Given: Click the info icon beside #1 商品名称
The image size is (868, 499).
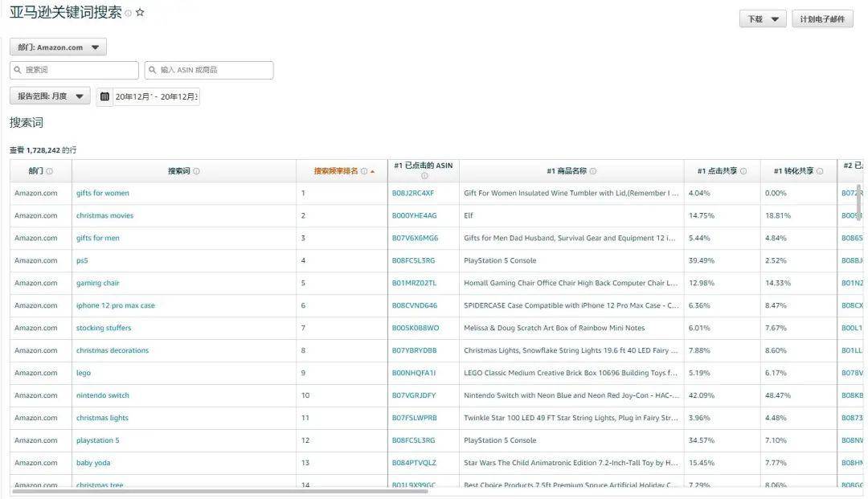Looking at the screenshot, I should pos(593,171).
